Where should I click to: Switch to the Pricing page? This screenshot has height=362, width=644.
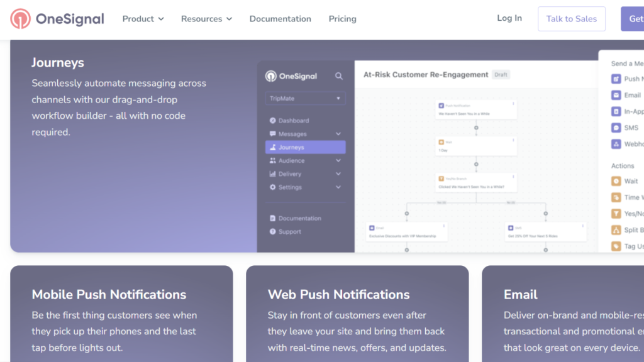point(342,19)
